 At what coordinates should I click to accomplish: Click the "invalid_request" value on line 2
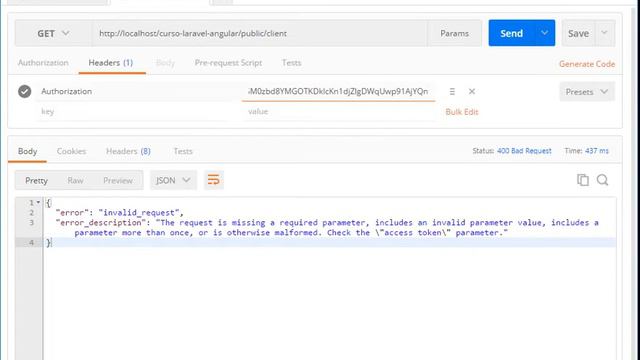click(139, 213)
